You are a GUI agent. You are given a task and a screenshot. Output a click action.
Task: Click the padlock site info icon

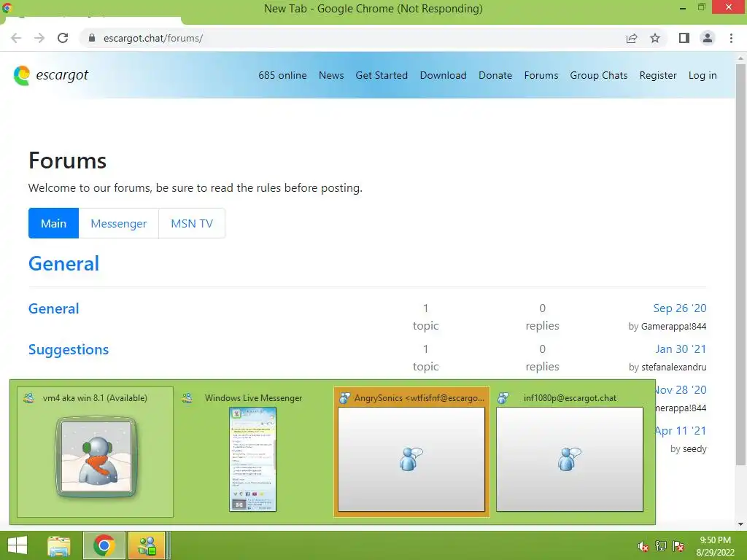pyautogui.click(x=92, y=38)
